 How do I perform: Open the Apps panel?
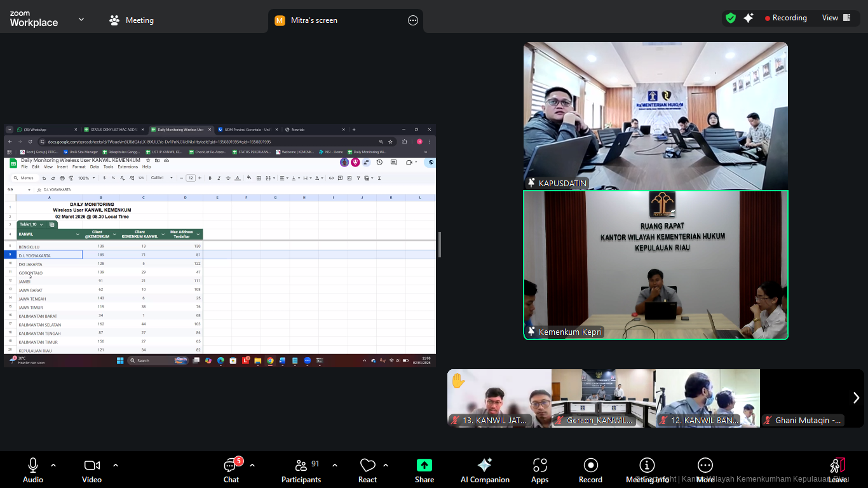[540, 470]
